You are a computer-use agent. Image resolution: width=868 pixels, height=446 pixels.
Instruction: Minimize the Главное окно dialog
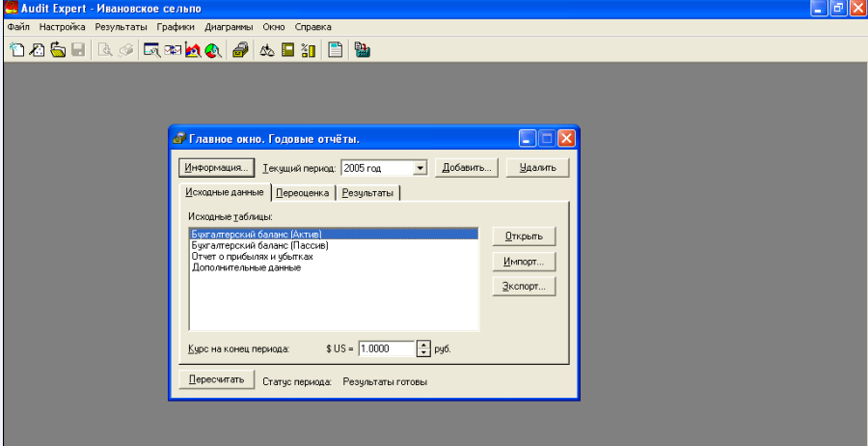click(527, 138)
